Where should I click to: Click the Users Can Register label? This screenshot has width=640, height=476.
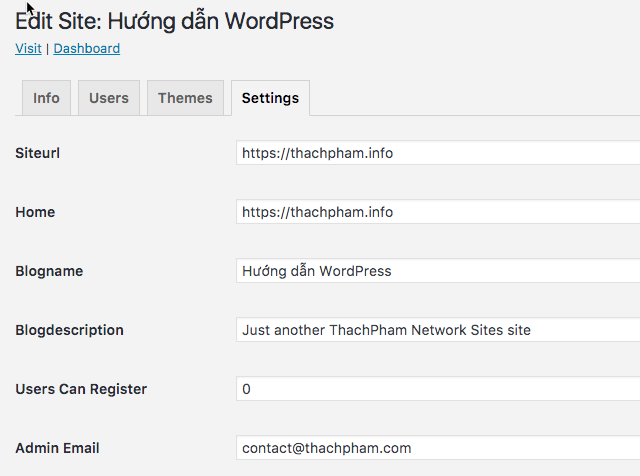(x=81, y=389)
